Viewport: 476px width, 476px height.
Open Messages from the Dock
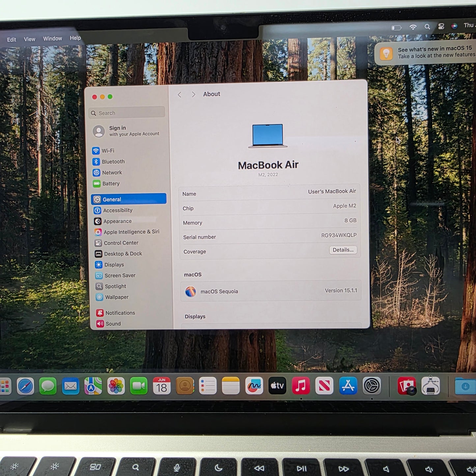[48, 386]
